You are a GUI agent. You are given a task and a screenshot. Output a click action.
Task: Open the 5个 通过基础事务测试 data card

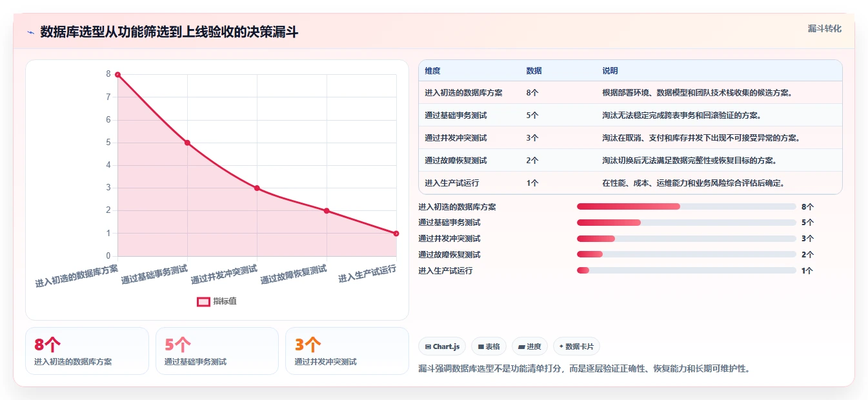pos(217,351)
